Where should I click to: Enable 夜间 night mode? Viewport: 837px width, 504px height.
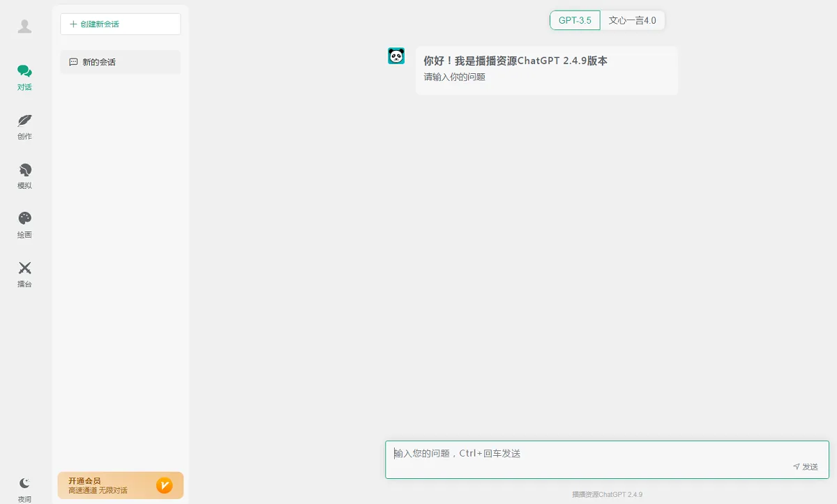coord(24,487)
